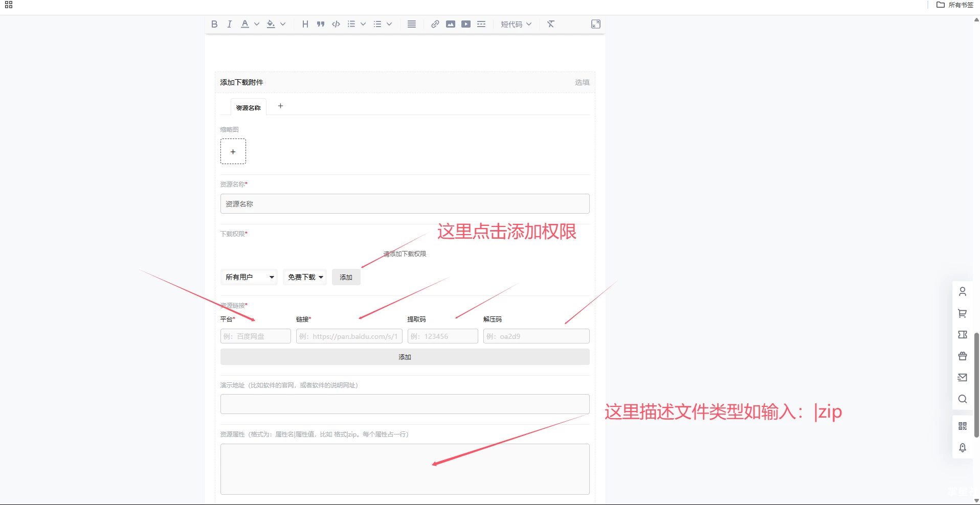The image size is (980, 505).
Task: Clear formatting with the Tx icon
Action: (x=551, y=24)
